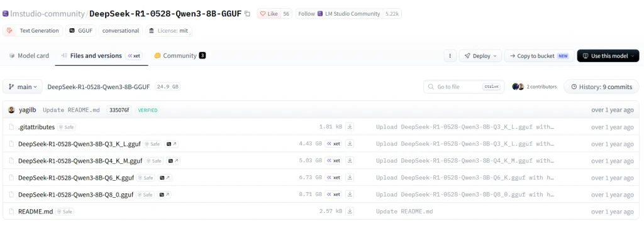Viewport: 644px width, 226px height.
Task: Open the License: mit tag
Action: [x=169, y=31]
